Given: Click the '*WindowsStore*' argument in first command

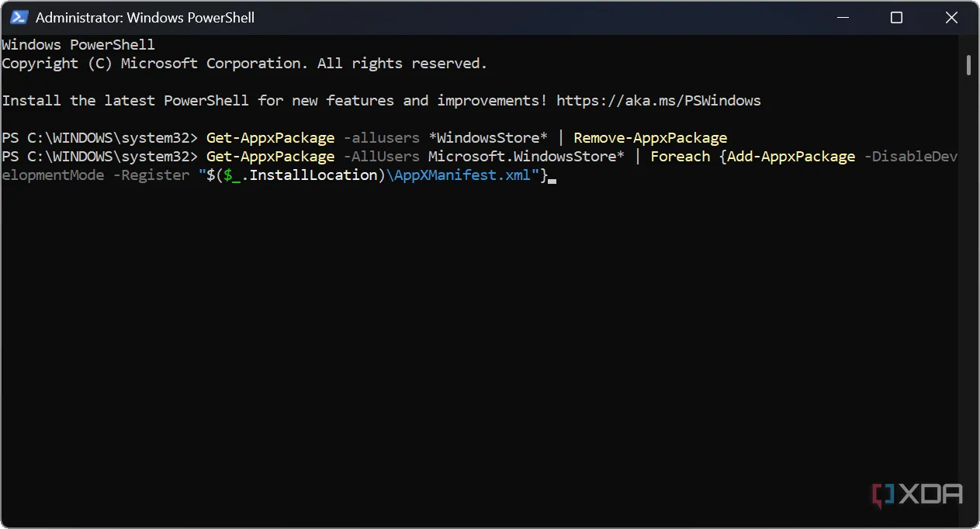Looking at the screenshot, I should (x=488, y=138).
